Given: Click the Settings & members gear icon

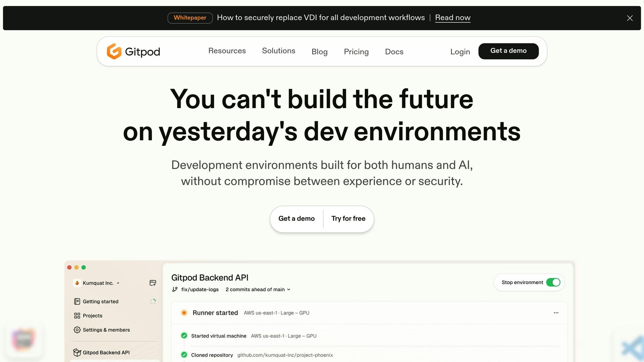Looking at the screenshot, I should (77, 330).
